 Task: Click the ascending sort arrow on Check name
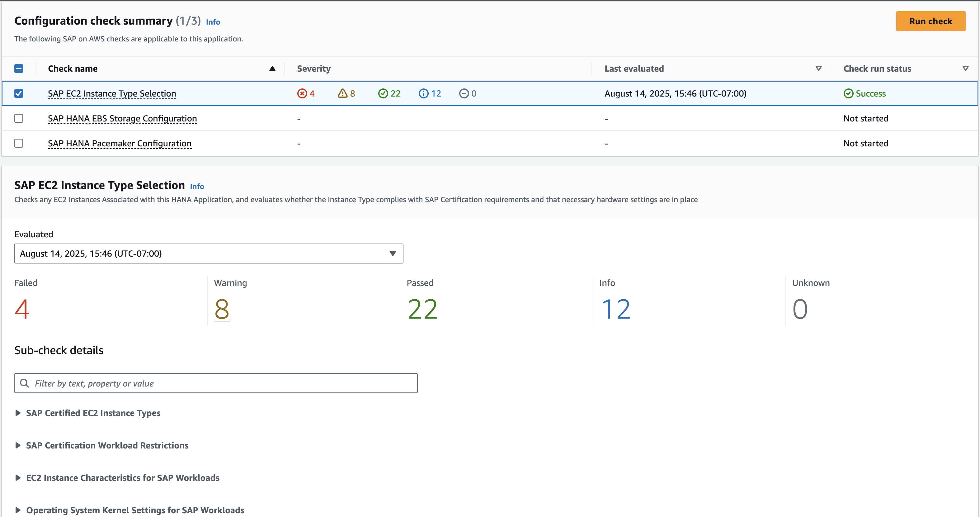coord(272,69)
